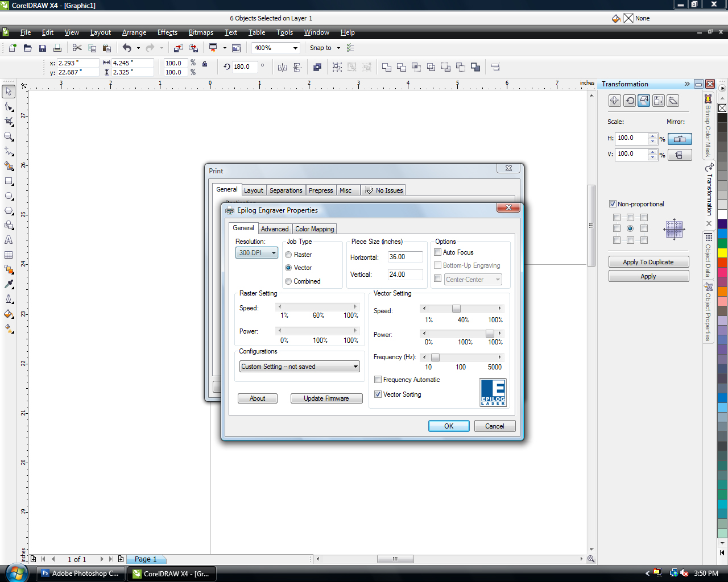
Task: Increase the Scale V value stepper
Action: point(652,152)
